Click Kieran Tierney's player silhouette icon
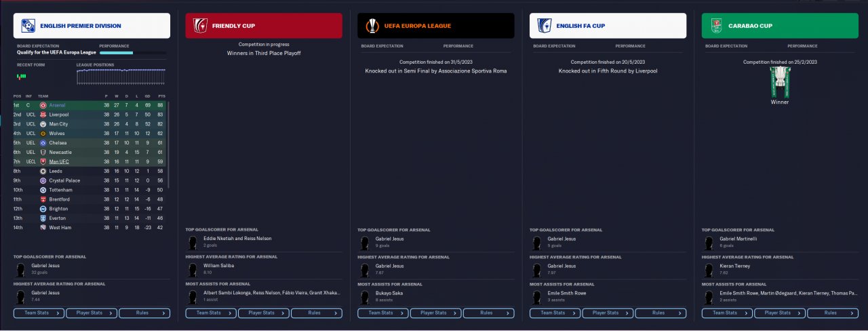 [x=710, y=269]
